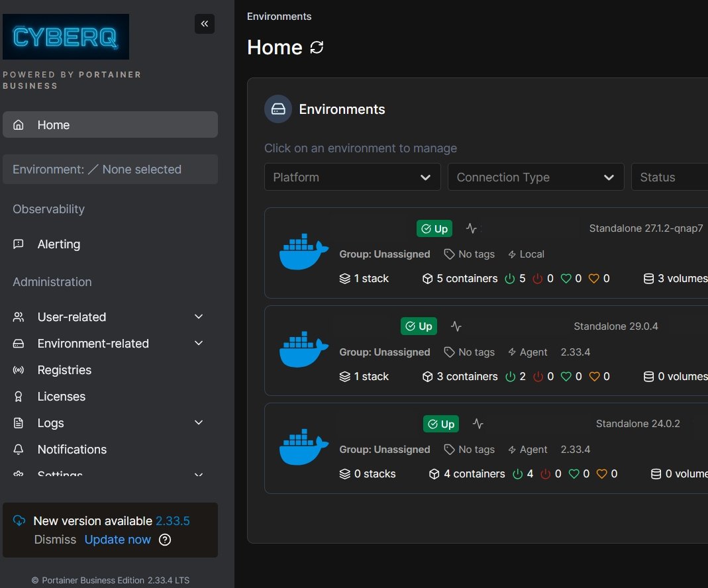Expand the User-related menu section
This screenshot has height=588, width=708.
[x=110, y=317]
